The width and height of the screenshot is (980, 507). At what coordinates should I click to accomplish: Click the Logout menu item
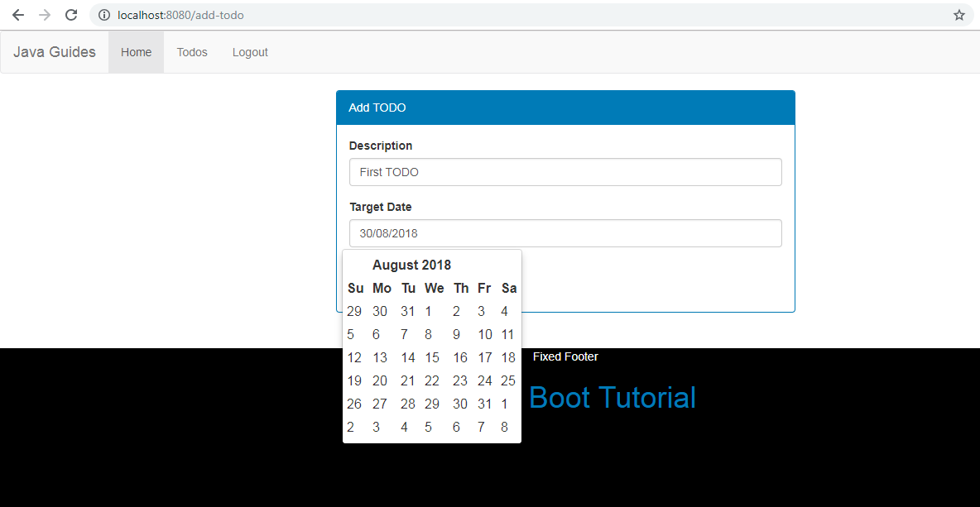tap(250, 51)
